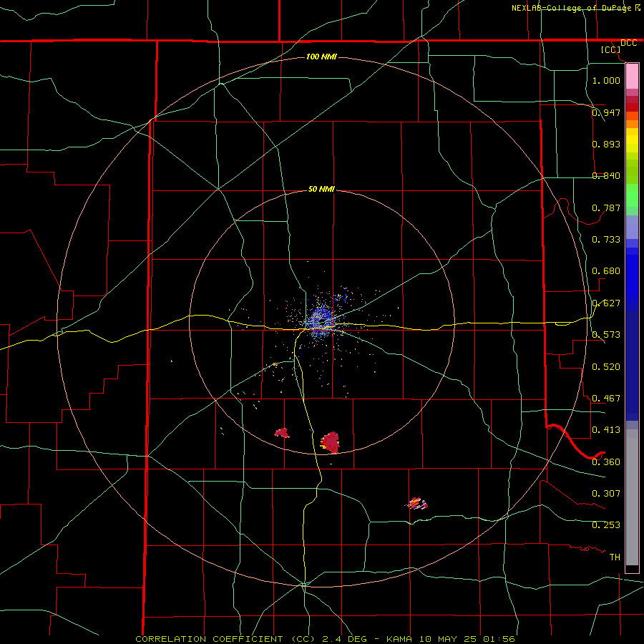Select the 0.787 legend value
The height and width of the screenshot is (644, 644).
pyautogui.click(x=606, y=208)
